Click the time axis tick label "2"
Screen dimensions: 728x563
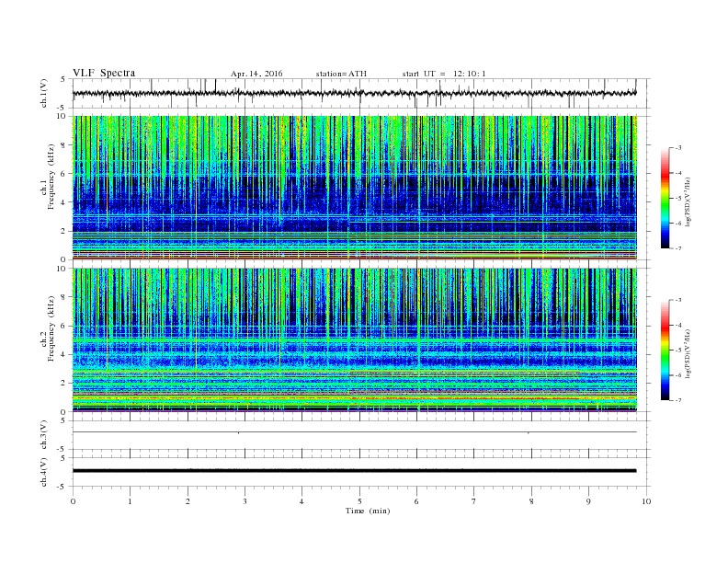188,501
